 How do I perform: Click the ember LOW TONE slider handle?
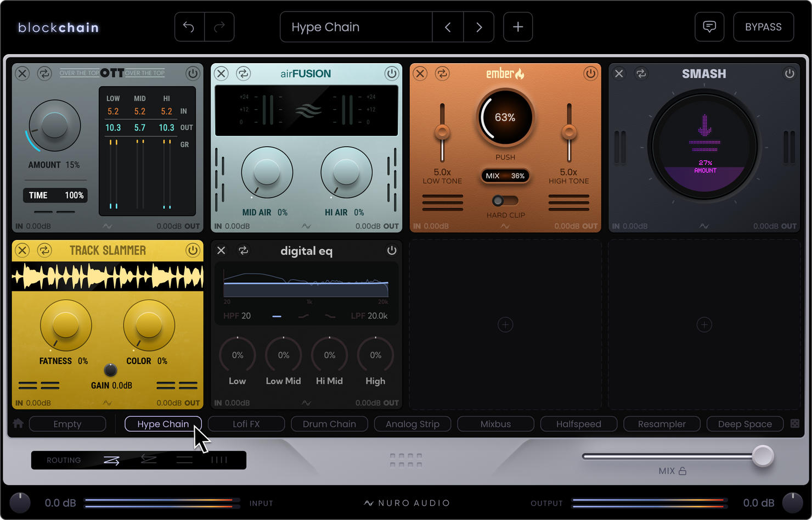point(442,132)
